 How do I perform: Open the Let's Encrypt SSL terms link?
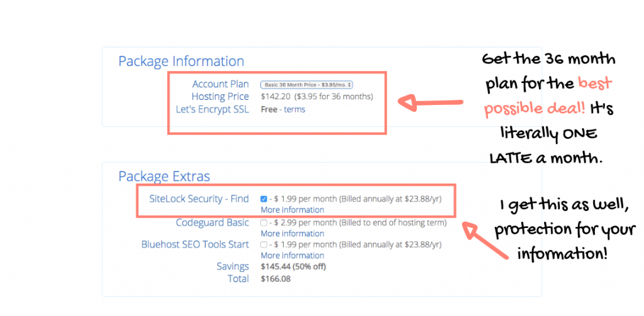pyautogui.click(x=294, y=109)
